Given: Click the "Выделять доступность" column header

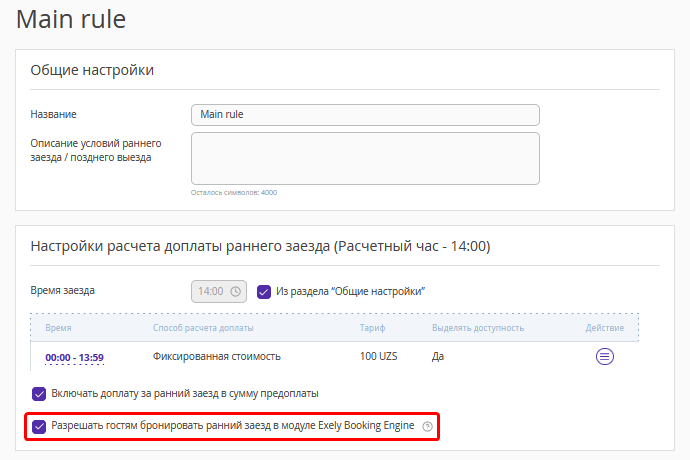Looking at the screenshot, I should click(478, 328).
